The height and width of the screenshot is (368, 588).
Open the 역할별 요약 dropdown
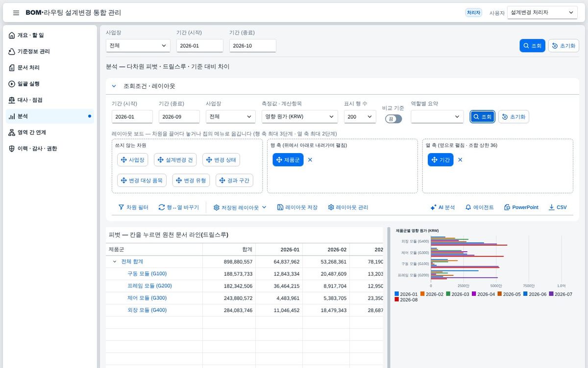coord(437,117)
